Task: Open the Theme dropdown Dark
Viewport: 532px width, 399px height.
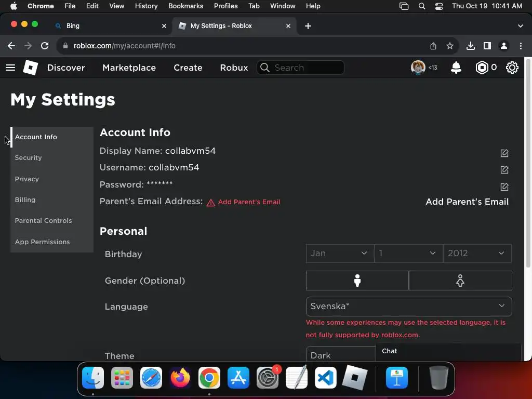Action: click(340, 354)
